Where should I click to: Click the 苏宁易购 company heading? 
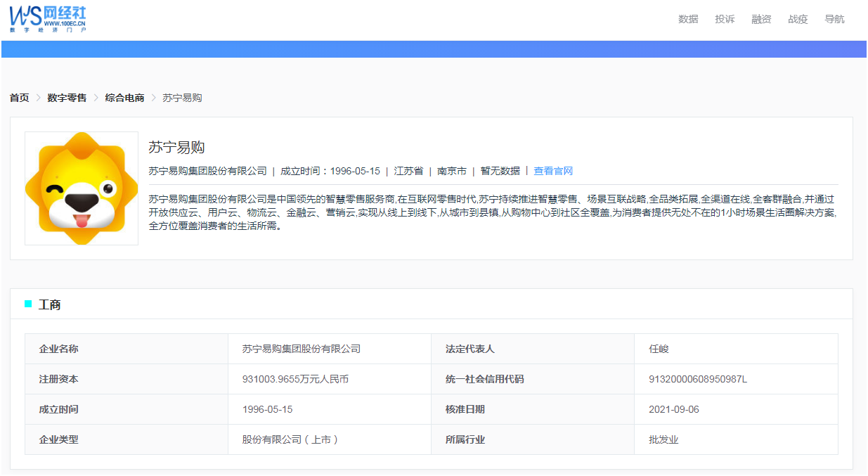[x=176, y=148]
